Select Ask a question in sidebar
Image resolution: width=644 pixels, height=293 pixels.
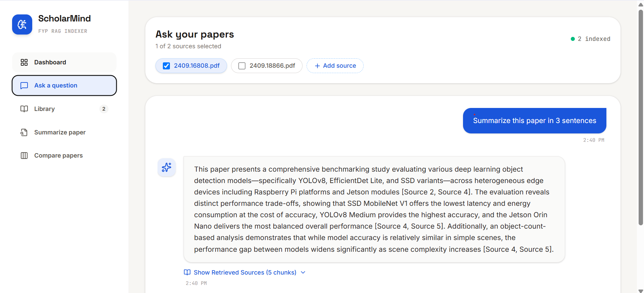coord(64,85)
